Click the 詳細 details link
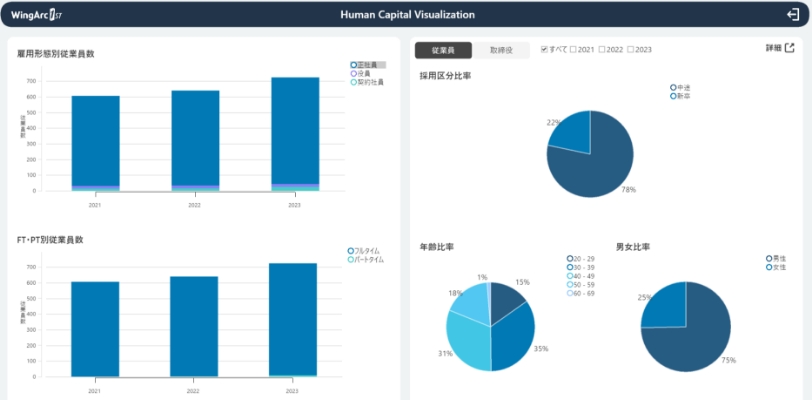The width and height of the screenshot is (812, 400). [x=772, y=48]
